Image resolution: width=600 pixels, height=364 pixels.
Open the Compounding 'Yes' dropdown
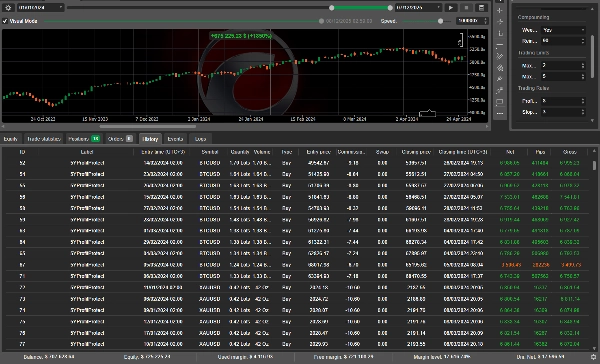(x=563, y=30)
